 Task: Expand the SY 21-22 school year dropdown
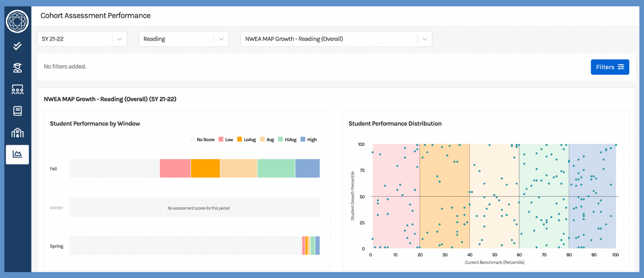click(x=82, y=39)
